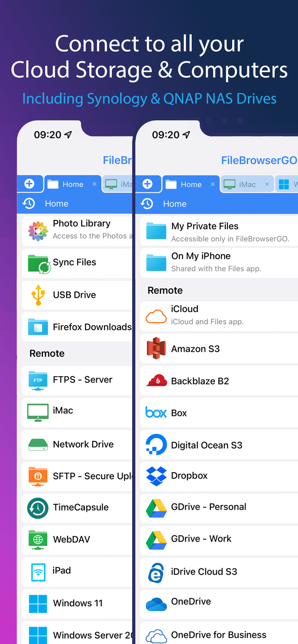
Task: Close the iMac tab on right phone
Action: (x=267, y=184)
